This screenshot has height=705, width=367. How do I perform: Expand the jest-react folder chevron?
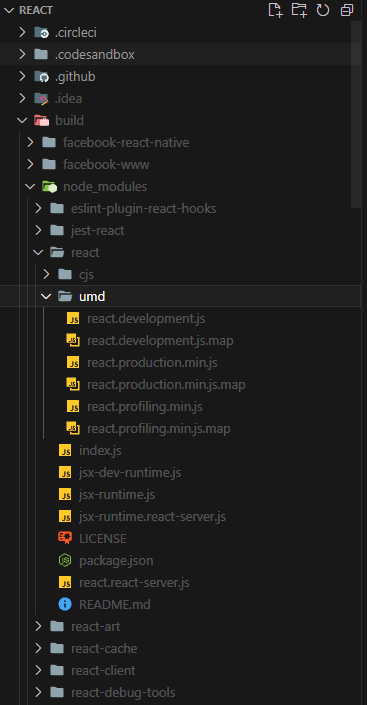coord(38,231)
